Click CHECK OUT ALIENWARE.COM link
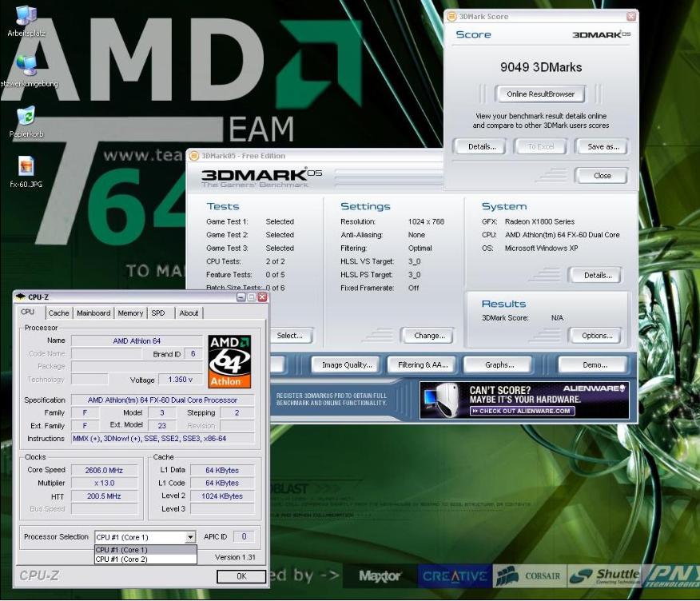Image resolution: width=700 pixels, height=601 pixels. point(522,411)
